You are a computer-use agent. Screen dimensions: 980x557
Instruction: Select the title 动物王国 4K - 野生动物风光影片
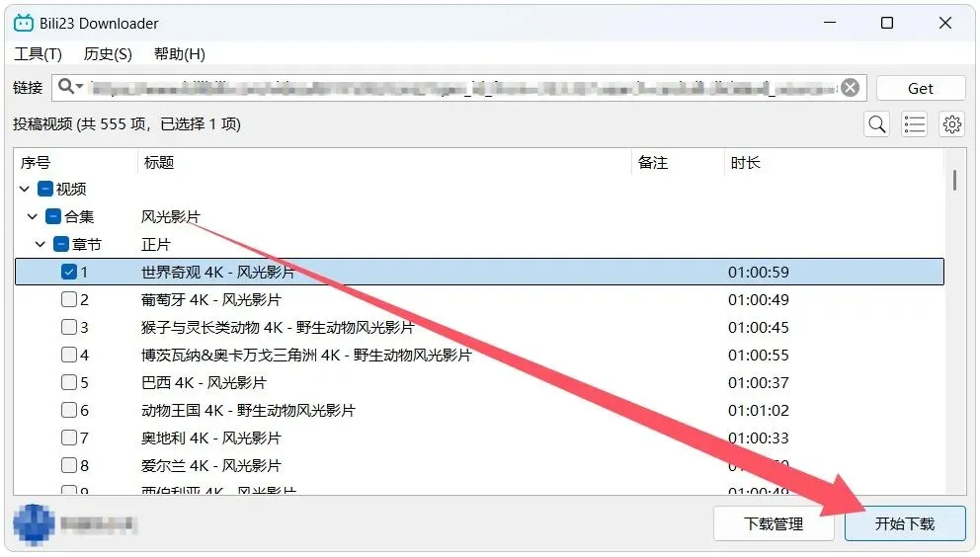[248, 410]
